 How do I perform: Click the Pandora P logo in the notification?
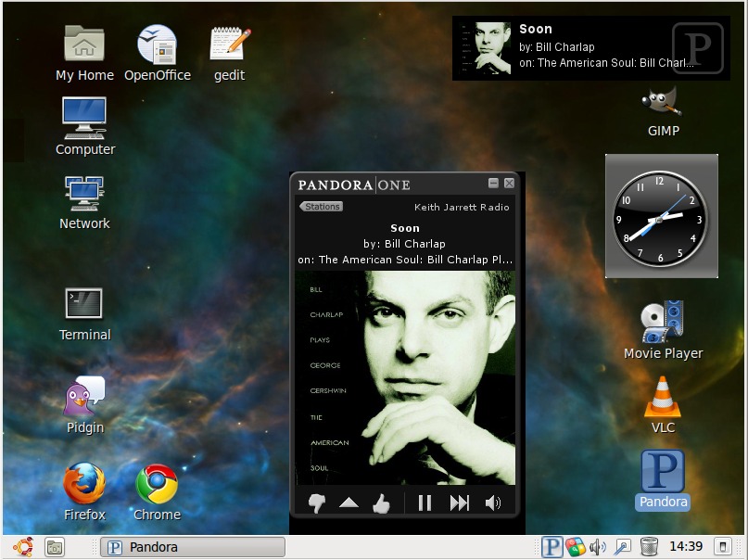[698, 47]
